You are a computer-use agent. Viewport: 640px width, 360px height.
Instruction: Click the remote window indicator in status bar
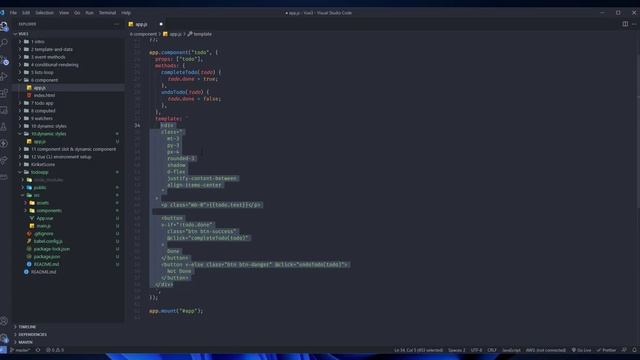pyautogui.click(x=3, y=350)
